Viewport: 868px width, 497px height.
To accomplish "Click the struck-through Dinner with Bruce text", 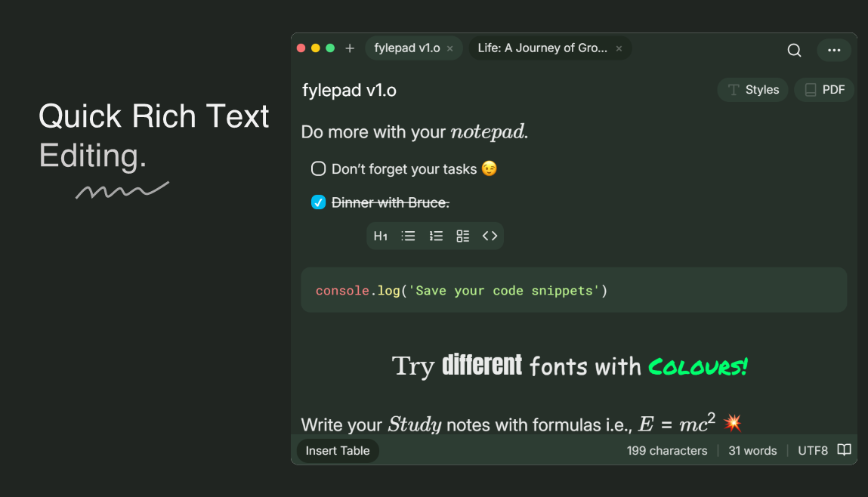I will (x=391, y=202).
